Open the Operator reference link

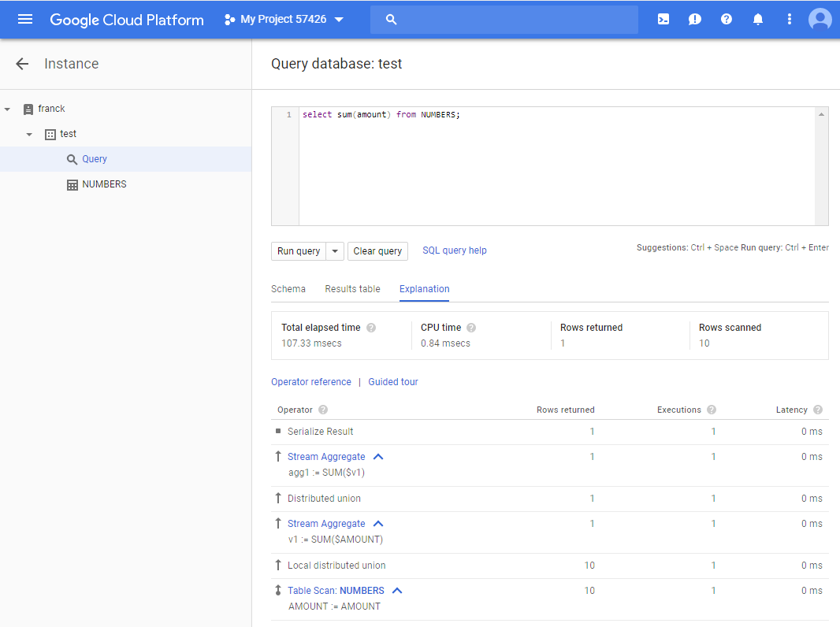(311, 382)
